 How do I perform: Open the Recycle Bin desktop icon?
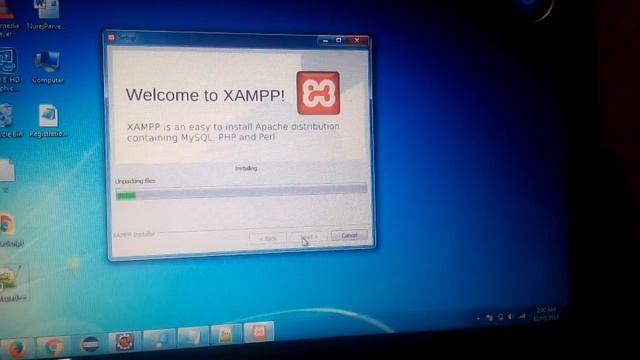(x=9, y=120)
